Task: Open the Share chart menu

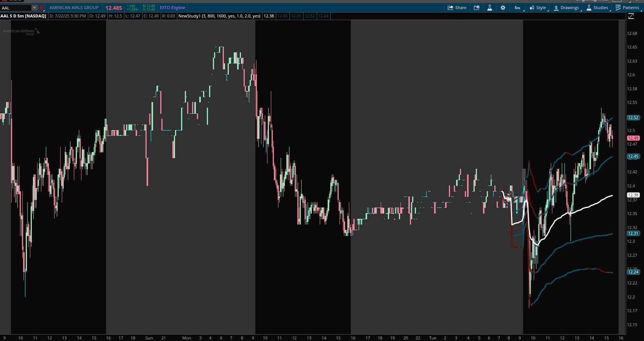Action: [x=457, y=8]
